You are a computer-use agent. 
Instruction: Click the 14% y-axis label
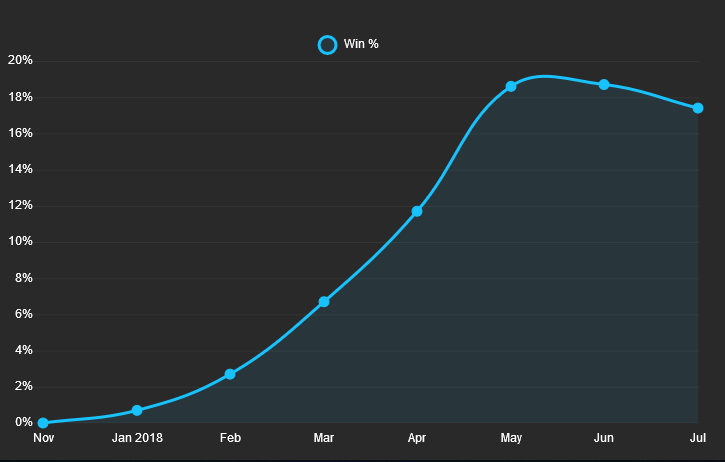click(20, 169)
